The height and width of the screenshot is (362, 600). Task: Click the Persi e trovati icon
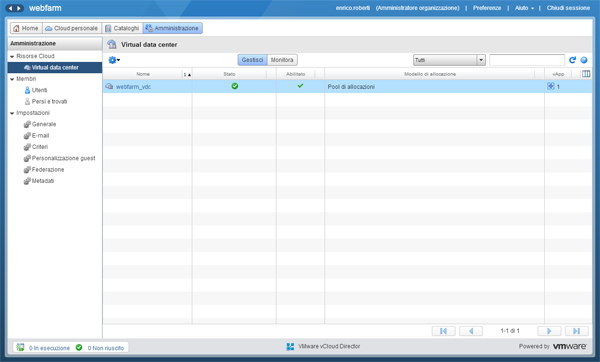pyautogui.click(x=27, y=101)
